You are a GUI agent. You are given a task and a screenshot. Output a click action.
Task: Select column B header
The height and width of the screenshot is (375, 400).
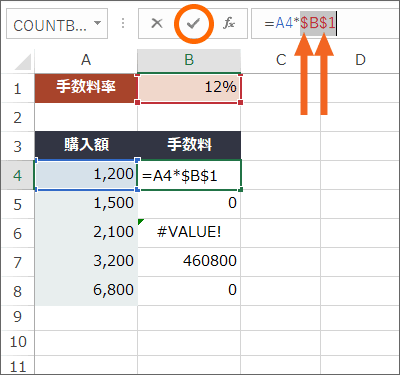189,60
